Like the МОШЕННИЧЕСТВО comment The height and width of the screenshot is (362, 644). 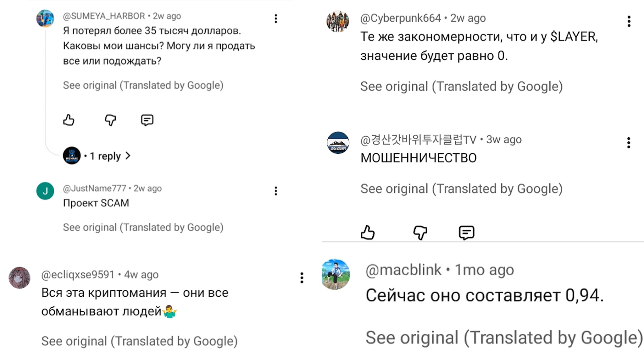tap(368, 233)
